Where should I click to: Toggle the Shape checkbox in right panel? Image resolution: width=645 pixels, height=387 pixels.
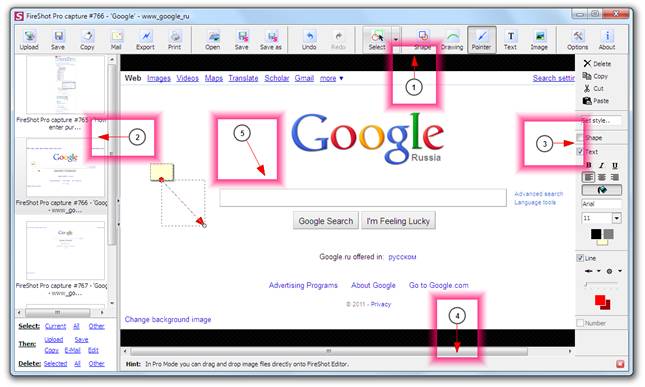click(580, 137)
